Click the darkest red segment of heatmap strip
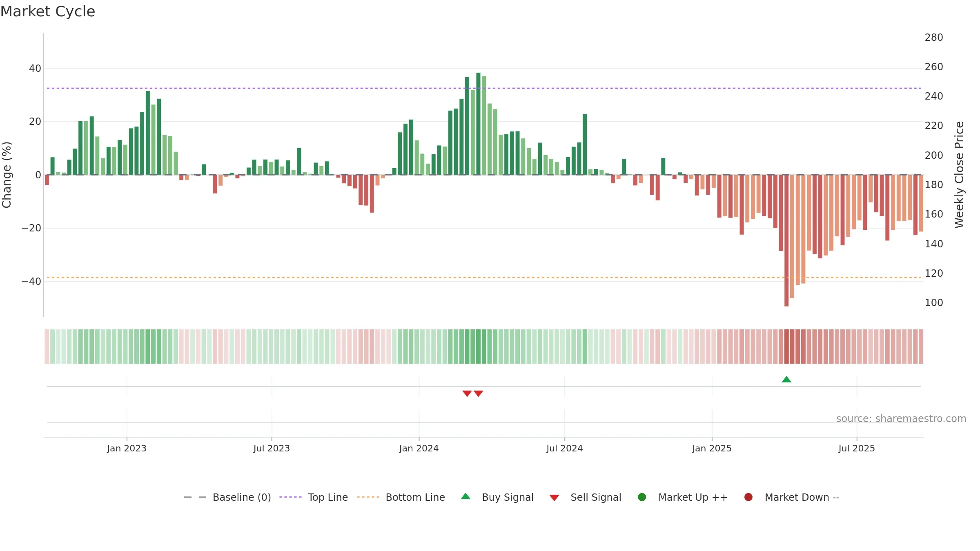 click(x=786, y=347)
